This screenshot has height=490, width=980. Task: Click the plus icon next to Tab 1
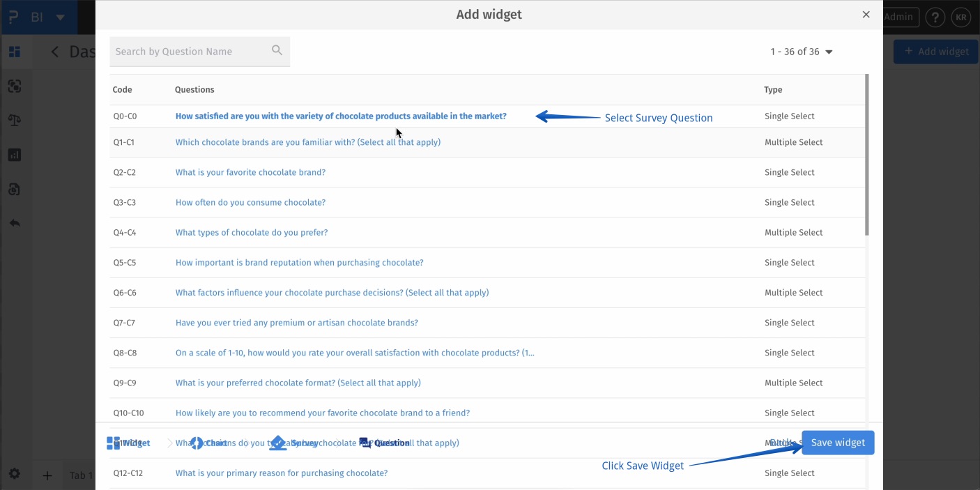[x=47, y=475]
